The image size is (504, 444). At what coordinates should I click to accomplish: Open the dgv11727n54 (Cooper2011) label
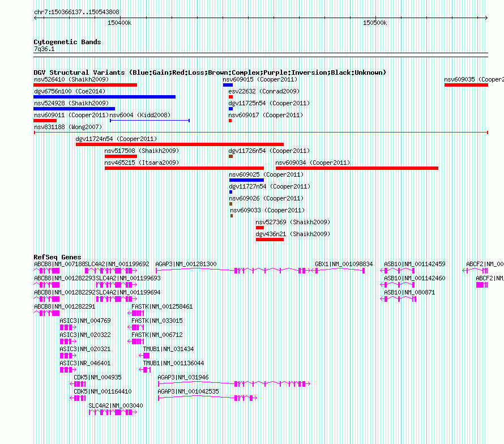(x=270, y=186)
